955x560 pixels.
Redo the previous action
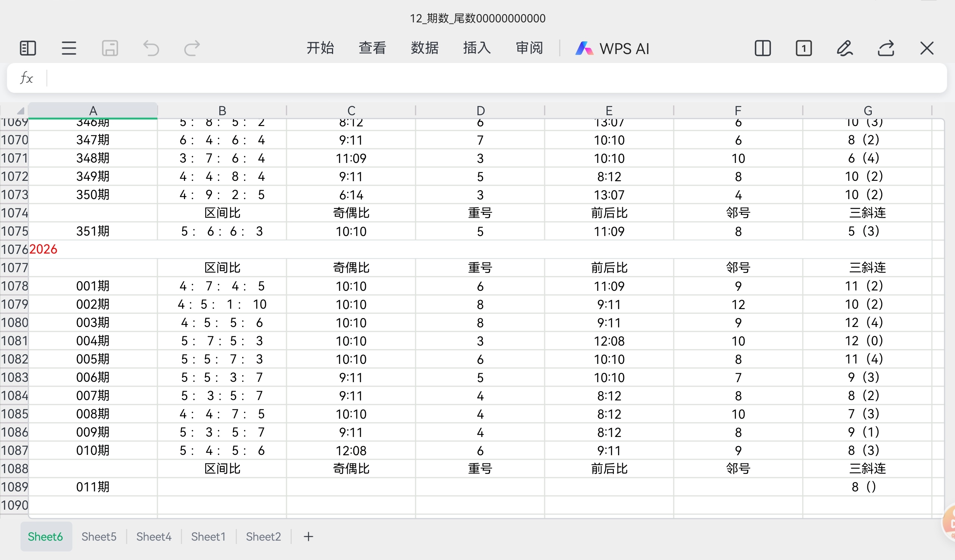point(192,48)
